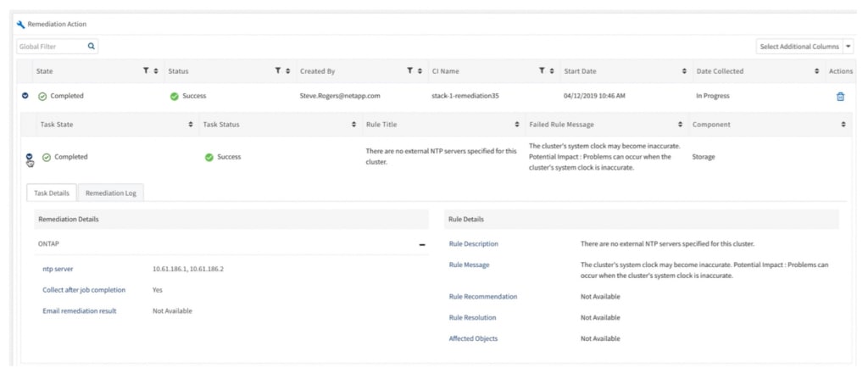Focus the Global Filter input field
The image size is (868, 385).
(x=51, y=47)
